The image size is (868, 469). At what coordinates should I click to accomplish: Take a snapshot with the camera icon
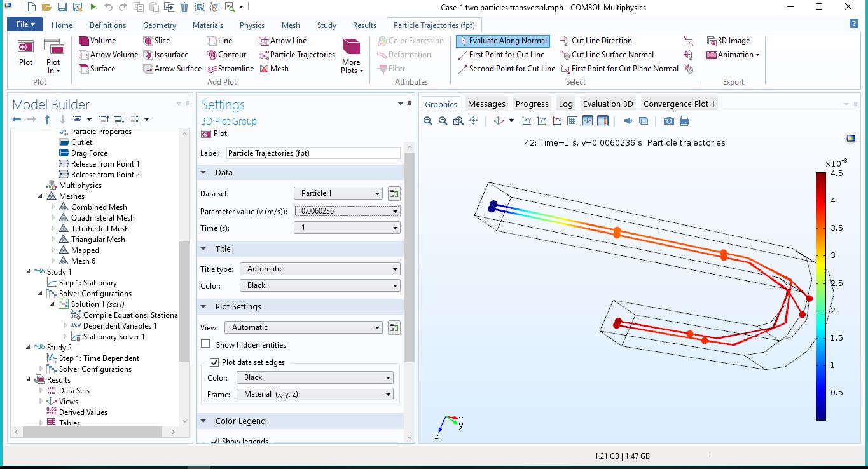(668, 121)
